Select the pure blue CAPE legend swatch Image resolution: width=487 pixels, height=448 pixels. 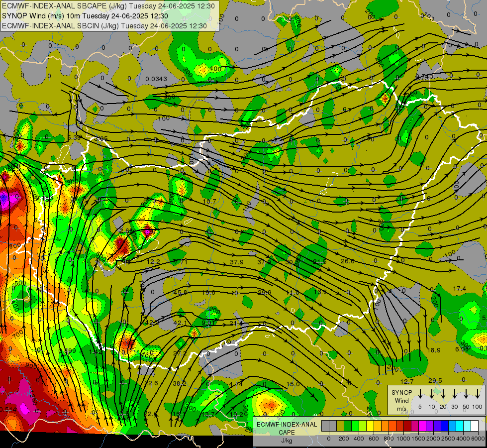(444, 426)
